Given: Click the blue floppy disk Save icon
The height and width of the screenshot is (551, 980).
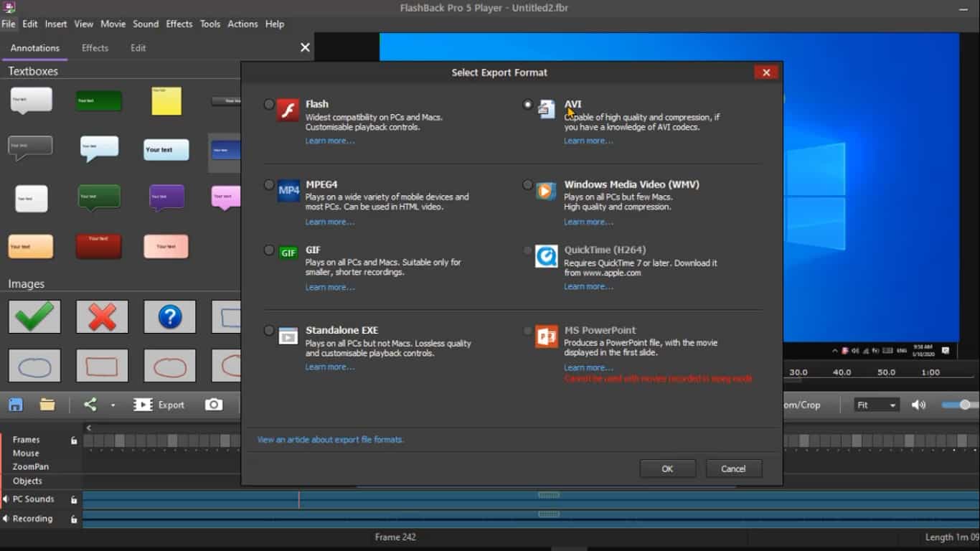Looking at the screenshot, I should pyautogui.click(x=15, y=405).
